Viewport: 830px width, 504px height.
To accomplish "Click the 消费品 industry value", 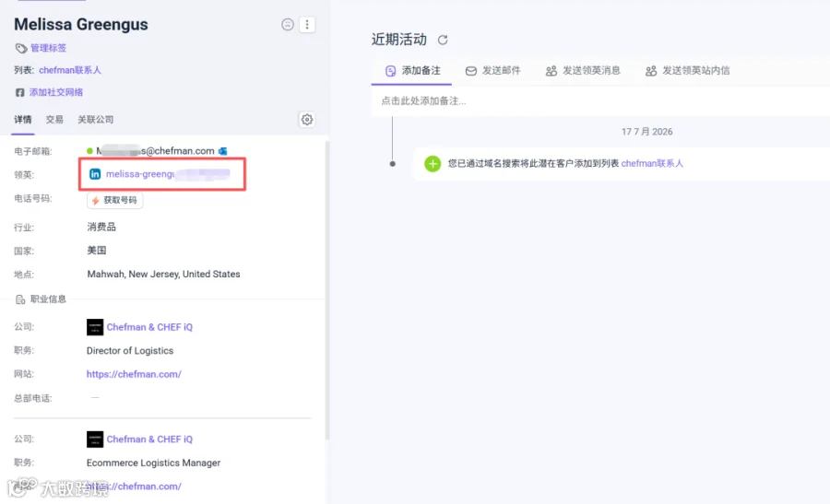I will (x=101, y=227).
